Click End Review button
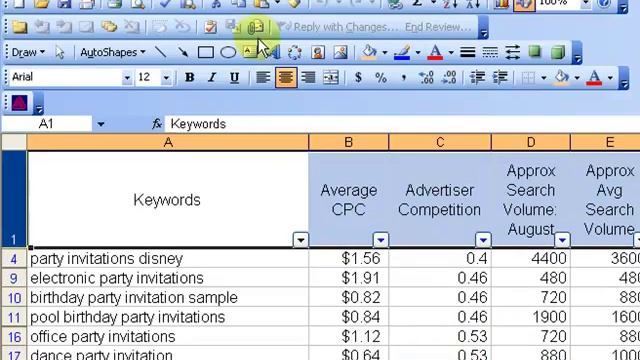 pyautogui.click(x=438, y=27)
